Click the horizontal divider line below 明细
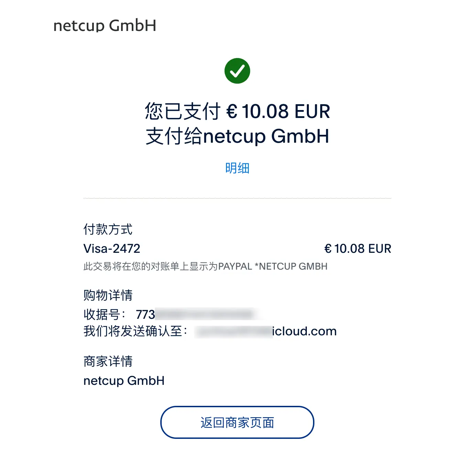463x476 pixels. (x=237, y=198)
